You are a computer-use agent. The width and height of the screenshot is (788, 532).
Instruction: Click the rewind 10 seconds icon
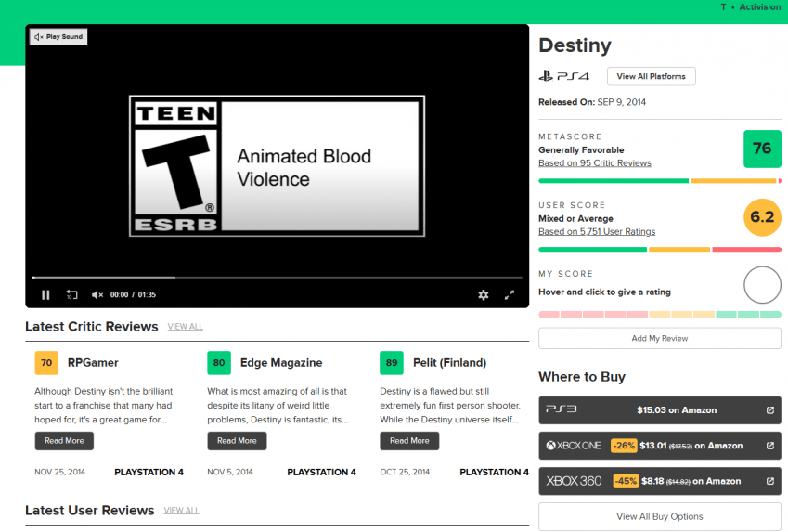pos(71,294)
